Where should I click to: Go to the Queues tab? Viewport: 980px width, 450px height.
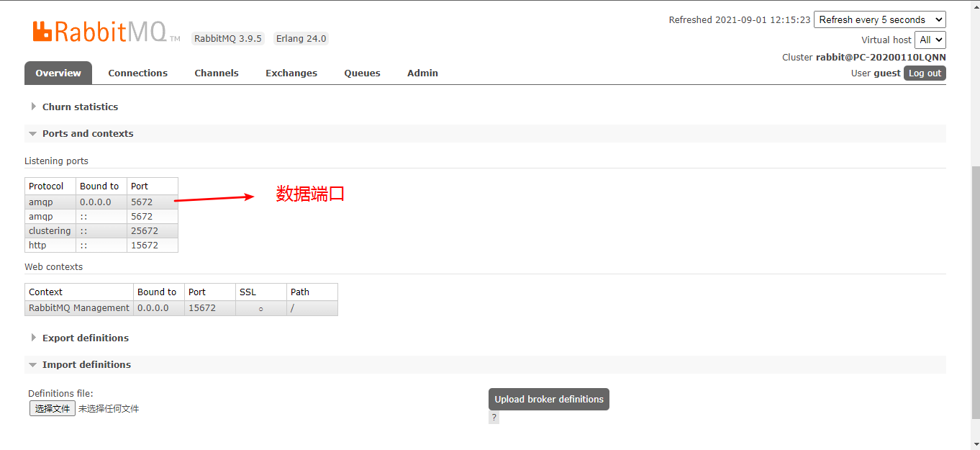click(362, 73)
